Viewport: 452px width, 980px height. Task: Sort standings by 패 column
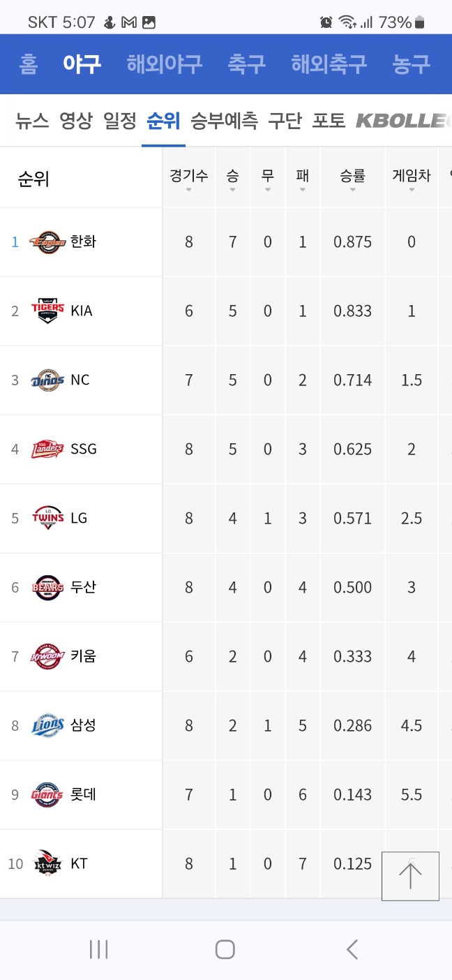(302, 178)
